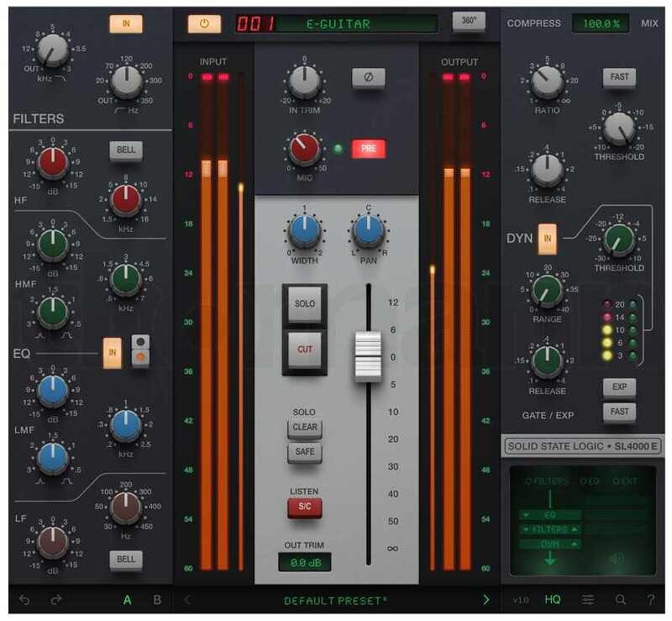672x621 pixels.
Task: Click the plugin power bypass button
Action: click(x=202, y=24)
